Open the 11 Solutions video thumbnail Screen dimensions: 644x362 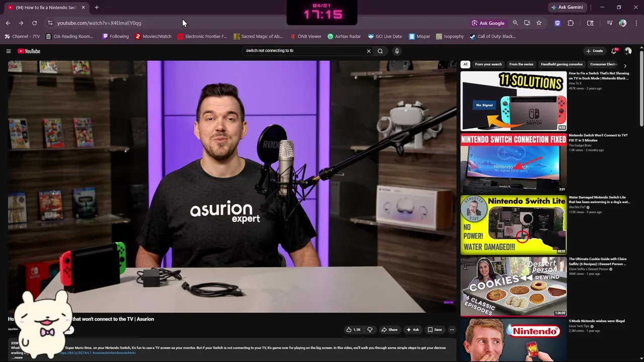pyautogui.click(x=514, y=101)
